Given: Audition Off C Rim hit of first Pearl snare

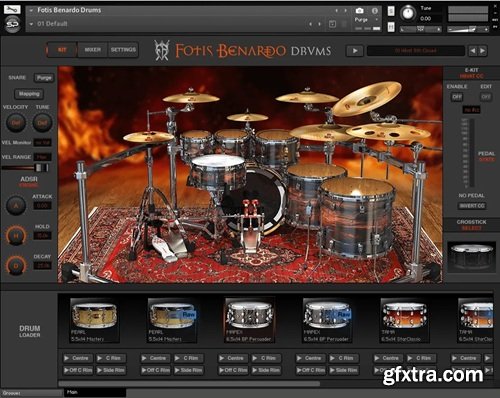Looking at the screenshot, I should [78, 370].
